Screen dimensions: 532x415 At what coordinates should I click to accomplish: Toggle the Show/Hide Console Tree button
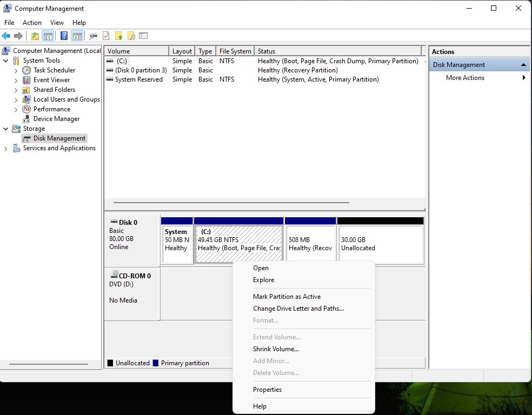48,36
